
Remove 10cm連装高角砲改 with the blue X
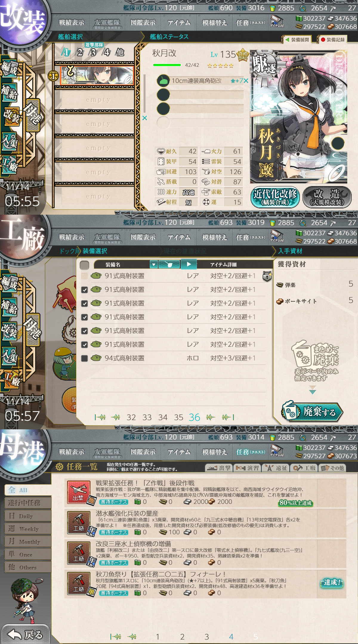pos(246,81)
